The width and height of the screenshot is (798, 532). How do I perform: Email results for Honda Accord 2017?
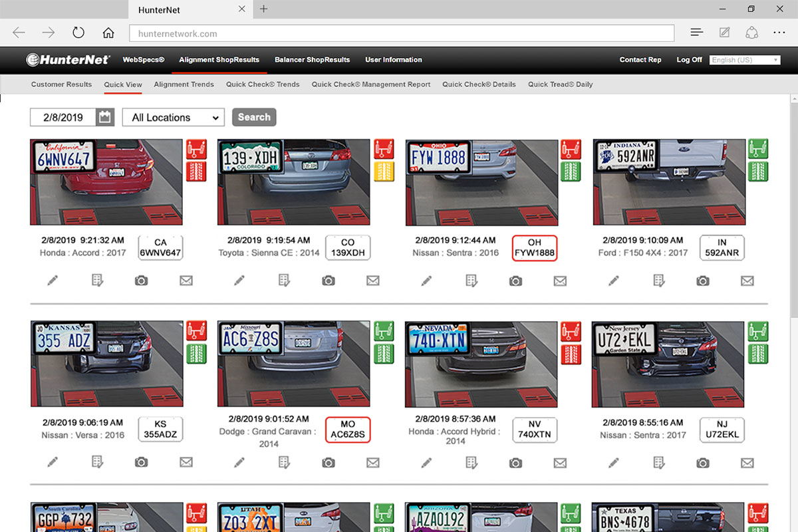186,281
